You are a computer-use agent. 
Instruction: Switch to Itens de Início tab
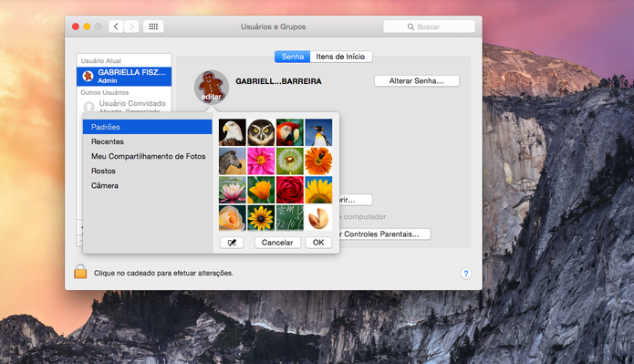click(341, 57)
